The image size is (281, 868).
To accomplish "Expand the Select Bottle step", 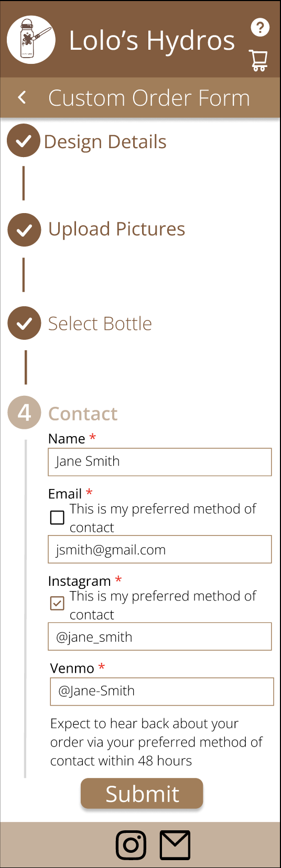I will (x=100, y=324).
